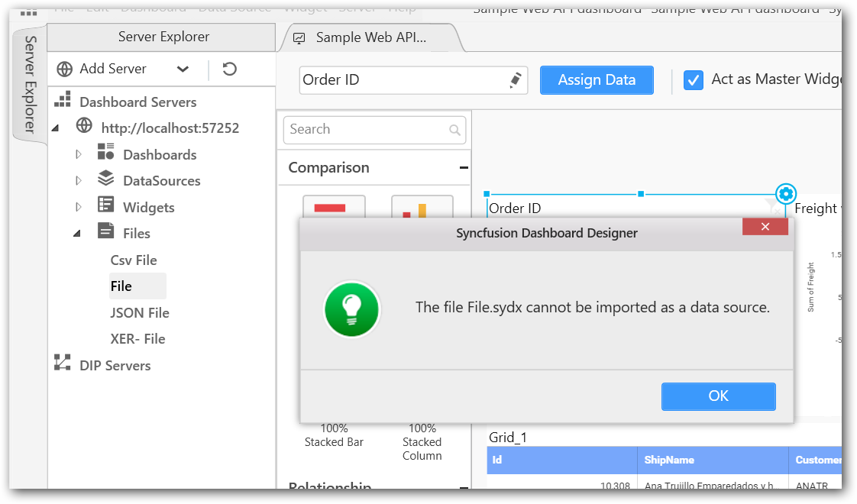Expand the Dashboards tree node

pyautogui.click(x=79, y=155)
